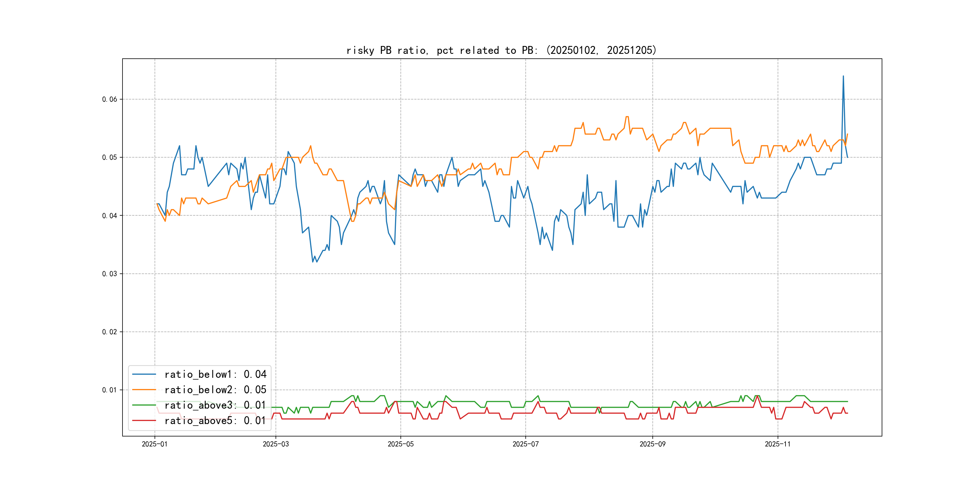Click the green ratio_above3 legend line sample
Viewport: 980px width, 490px height.
tap(144, 405)
